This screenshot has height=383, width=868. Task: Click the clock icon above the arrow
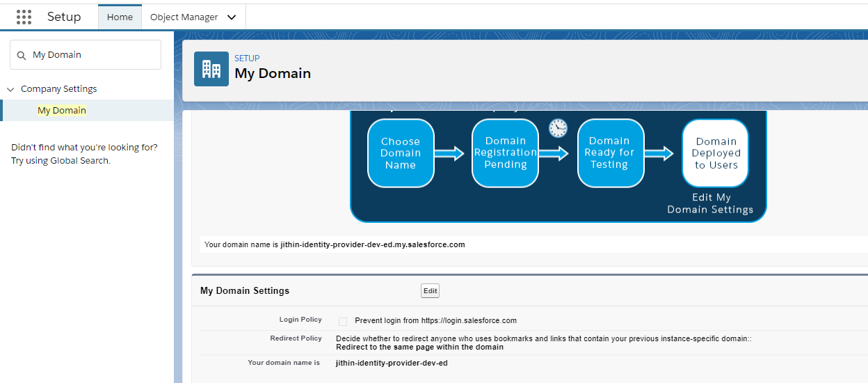558,128
